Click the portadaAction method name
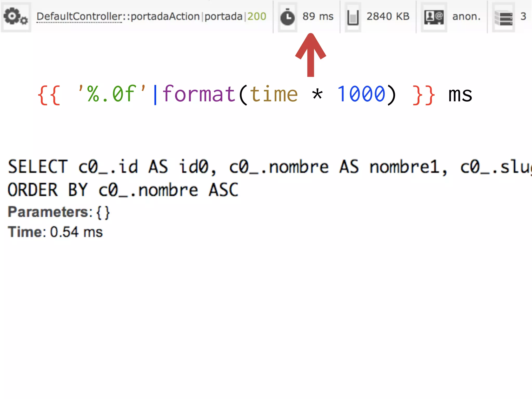The width and height of the screenshot is (532, 399). click(x=165, y=16)
